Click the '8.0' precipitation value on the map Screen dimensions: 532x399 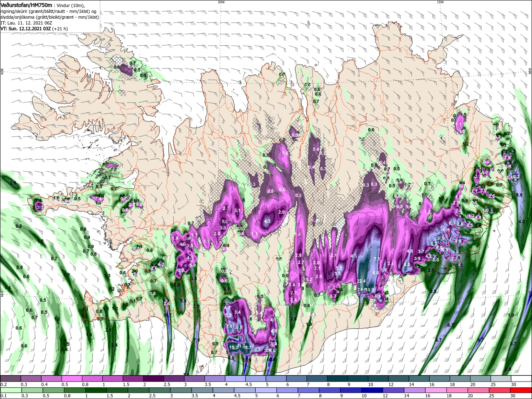[x=407, y=264]
